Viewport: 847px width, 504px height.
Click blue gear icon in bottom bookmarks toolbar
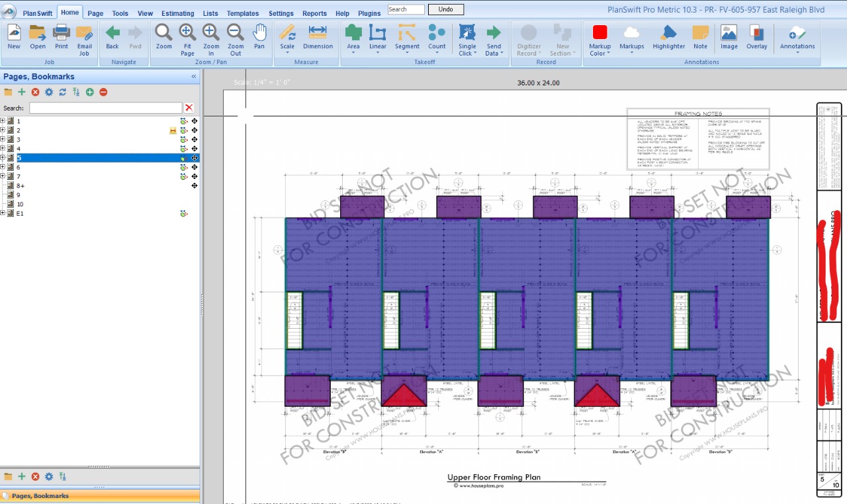coord(49,476)
